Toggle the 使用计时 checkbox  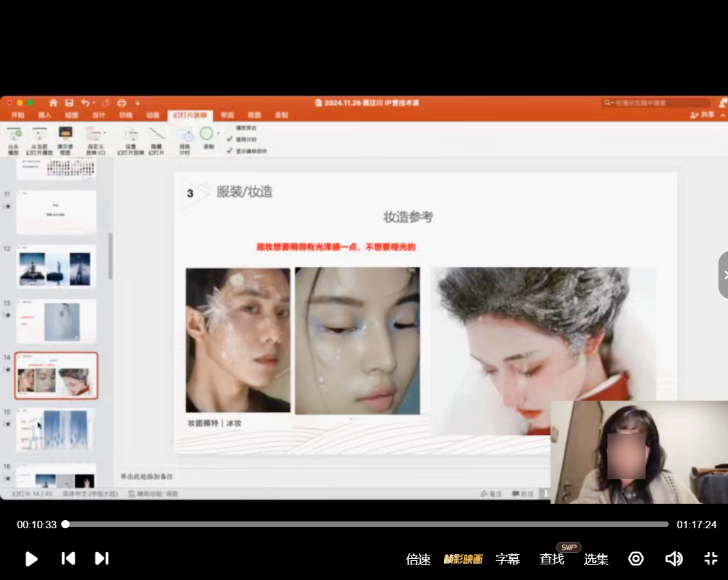tap(230, 139)
